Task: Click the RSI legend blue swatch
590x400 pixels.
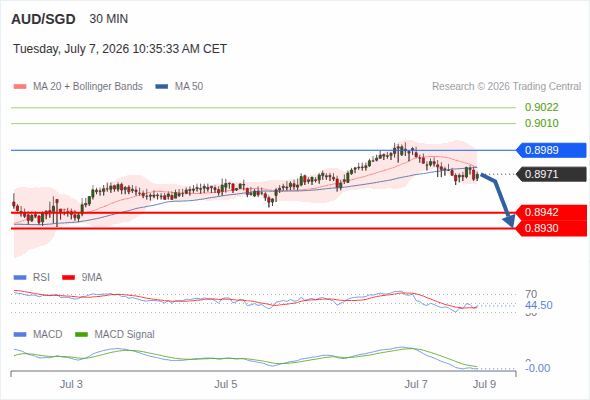Action: pyautogui.click(x=20, y=278)
